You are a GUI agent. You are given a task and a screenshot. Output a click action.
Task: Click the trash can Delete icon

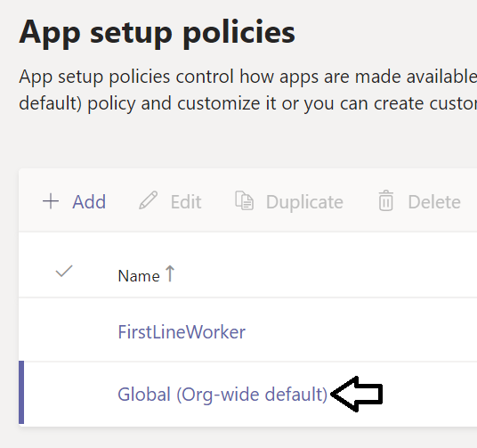pos(385,200)
